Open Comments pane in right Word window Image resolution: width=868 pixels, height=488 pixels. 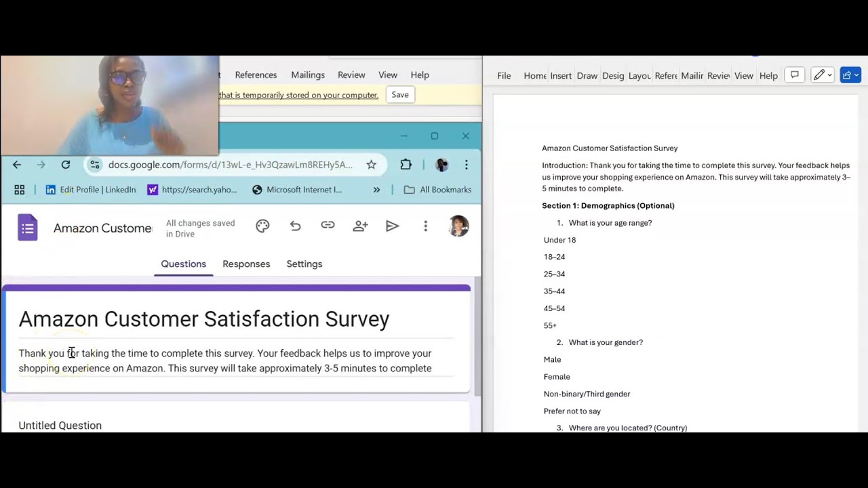click(x=795, y=75)
